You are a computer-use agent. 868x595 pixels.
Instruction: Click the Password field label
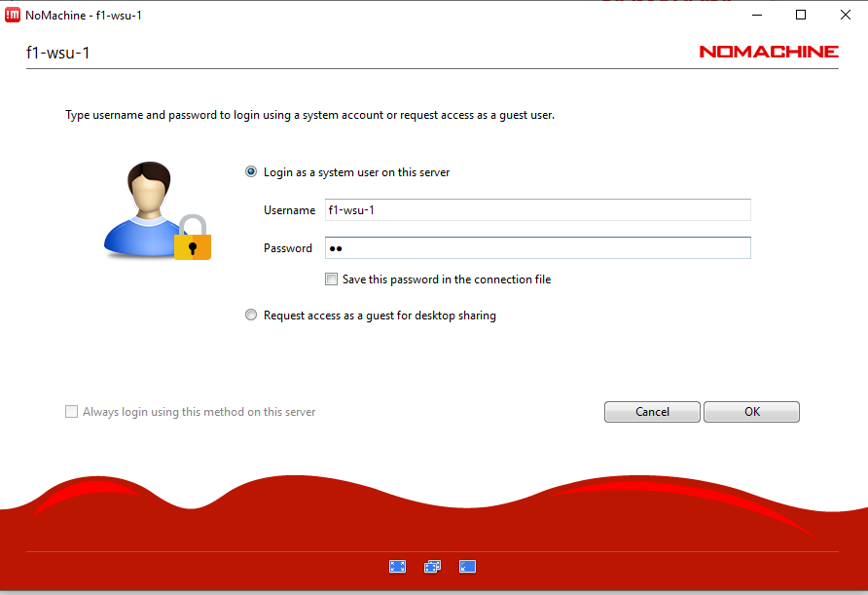coord(288,247)
